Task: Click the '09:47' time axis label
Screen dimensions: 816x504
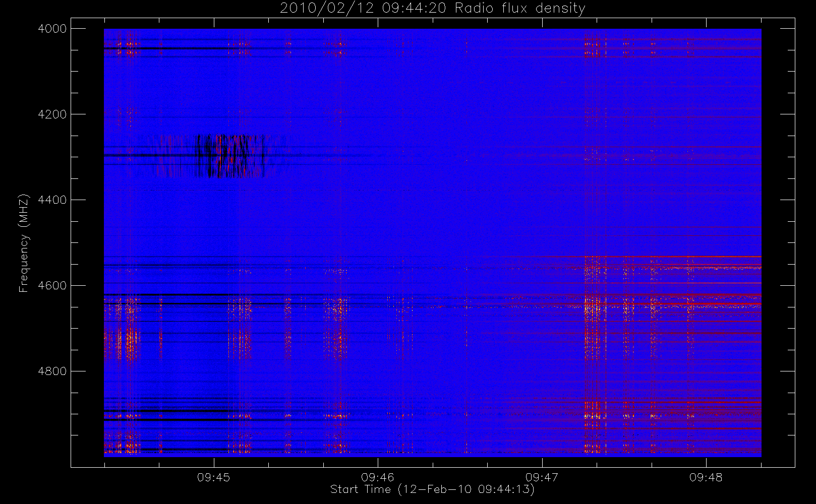Action: (542, 477)
